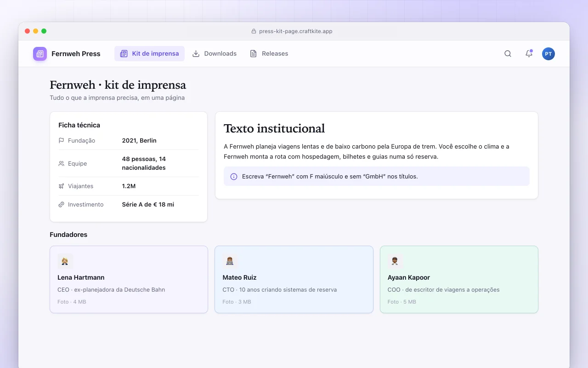Screen dimensions: 588x368
Task: Open the Lena Hartmann founder card
Action: 129,280
